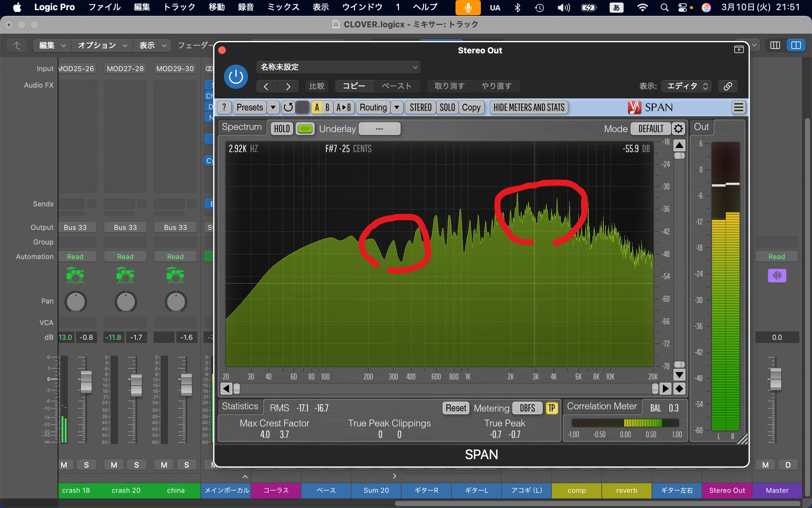Open spectrum mode gear settings
Image resolution: width=812 pixels, height=508 pixels.
678,129
